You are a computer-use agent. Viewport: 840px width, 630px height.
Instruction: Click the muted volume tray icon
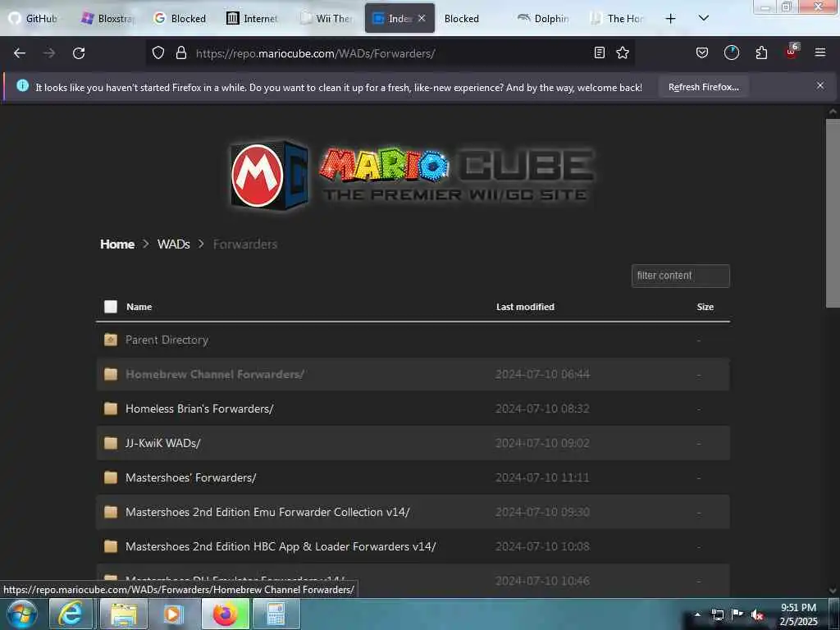tap(756, 615)
